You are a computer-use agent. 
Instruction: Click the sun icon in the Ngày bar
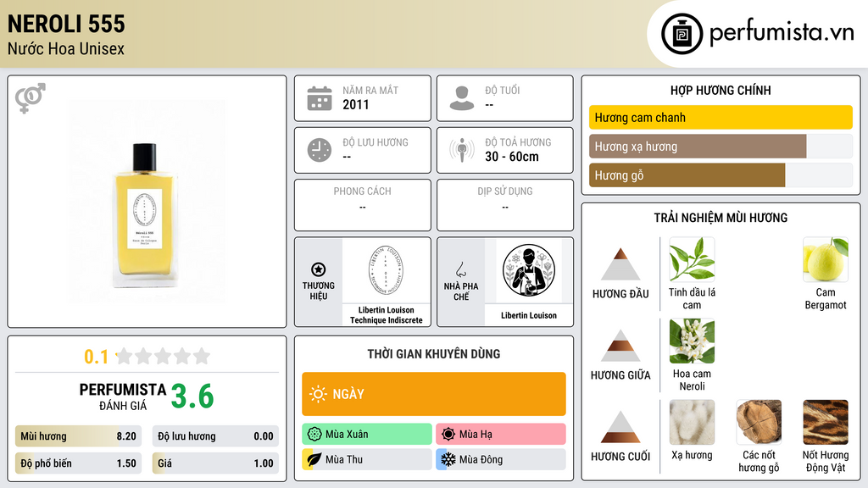click(x=318, y=394)
